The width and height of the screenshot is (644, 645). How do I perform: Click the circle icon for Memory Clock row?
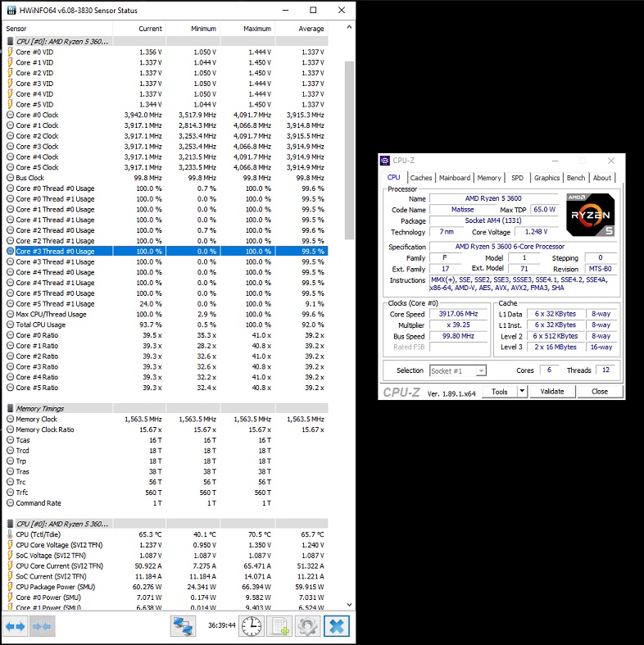(x=11, y=419)
